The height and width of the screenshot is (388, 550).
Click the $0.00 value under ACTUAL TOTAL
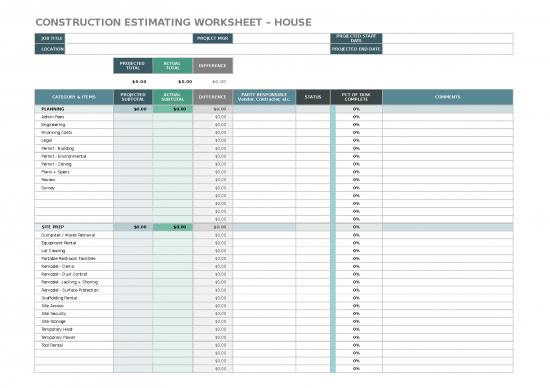185,82
